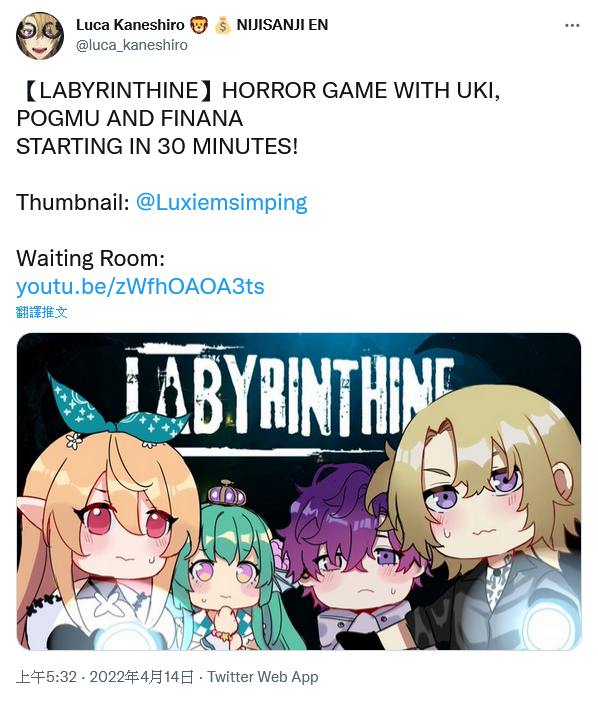Click the Twitter Web App source label
The image size is (598, 703).
coord(263,677)
